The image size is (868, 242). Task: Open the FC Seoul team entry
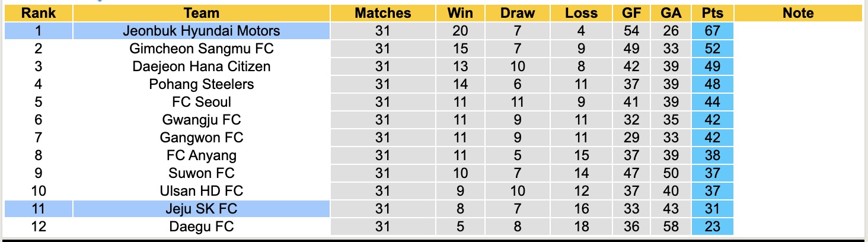tap(202, 102)
